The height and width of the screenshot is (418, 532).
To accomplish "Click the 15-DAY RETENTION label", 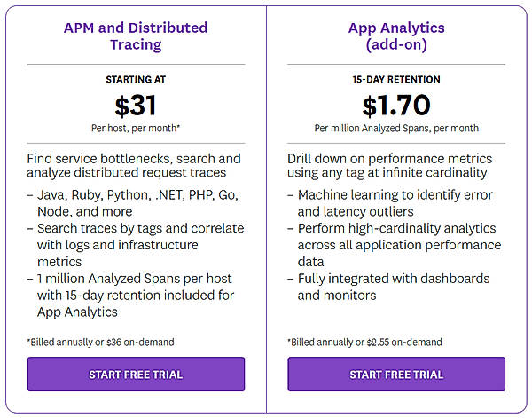I will [x=396, y=80].
